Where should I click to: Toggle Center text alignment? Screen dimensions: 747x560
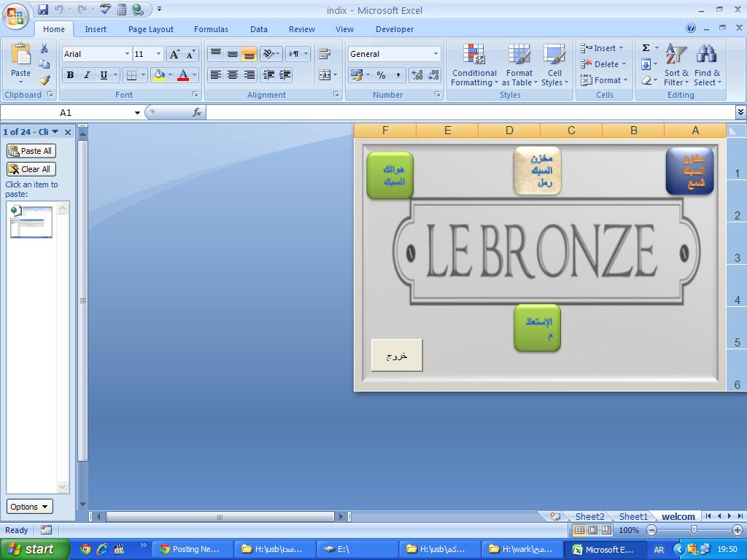[233, 75]
